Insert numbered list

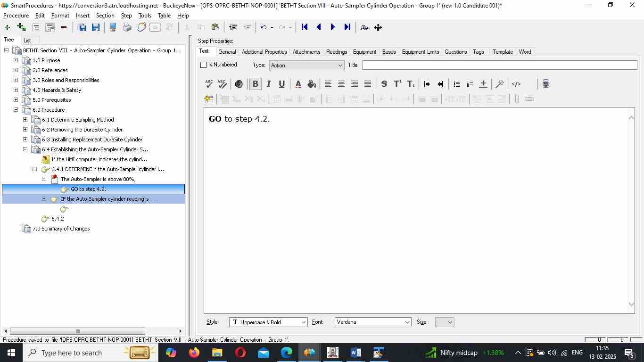point(470,84)
